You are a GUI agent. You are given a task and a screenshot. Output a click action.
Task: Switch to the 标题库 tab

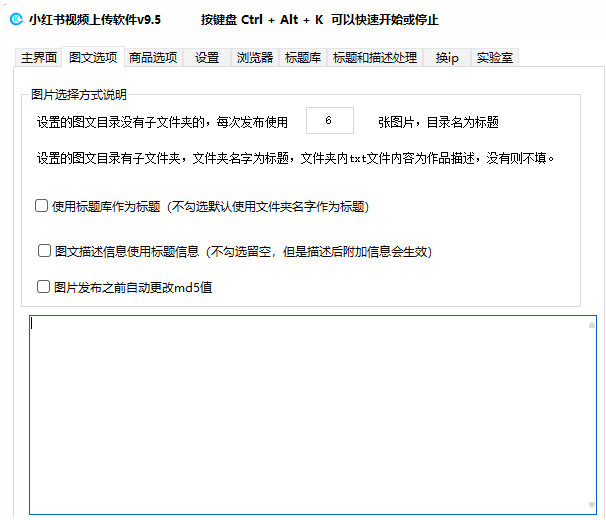point(303,58)
